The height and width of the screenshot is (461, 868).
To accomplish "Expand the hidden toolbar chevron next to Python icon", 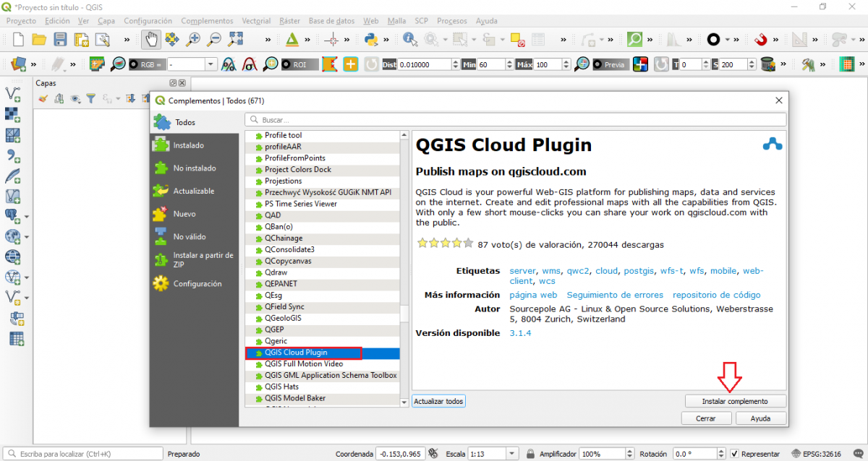I will tap(387, 40).
